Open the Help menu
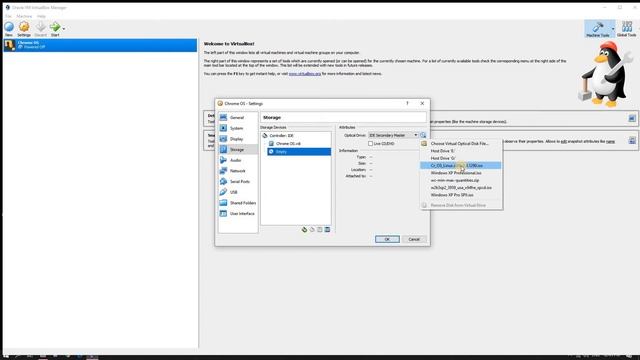 pyautogui.click(x=41, y=16)
